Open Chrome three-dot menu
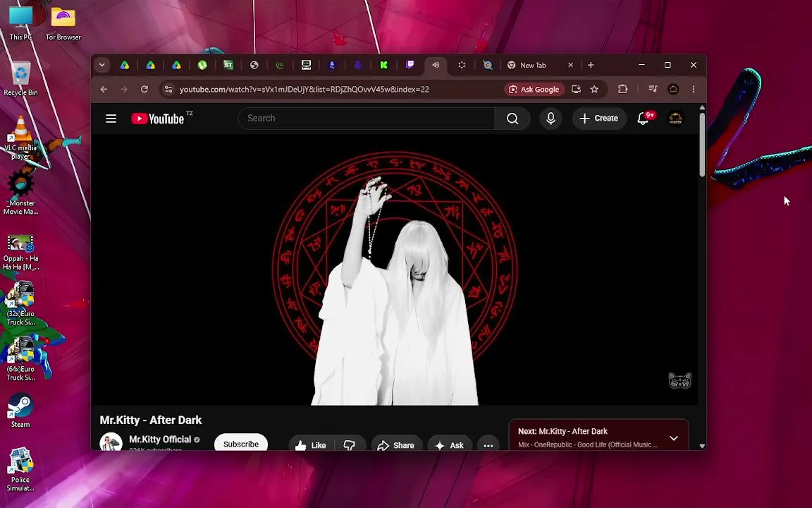 [694, 89]
